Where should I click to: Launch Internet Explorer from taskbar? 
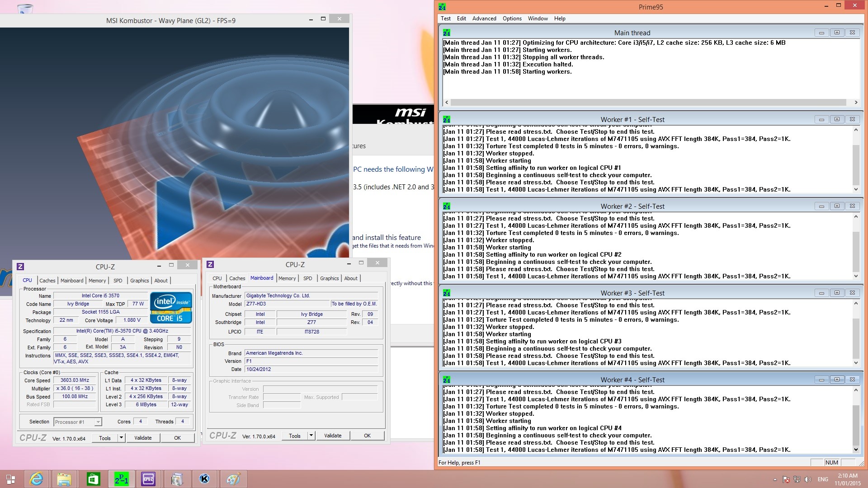pyautogui.click(x=36, y=479)
